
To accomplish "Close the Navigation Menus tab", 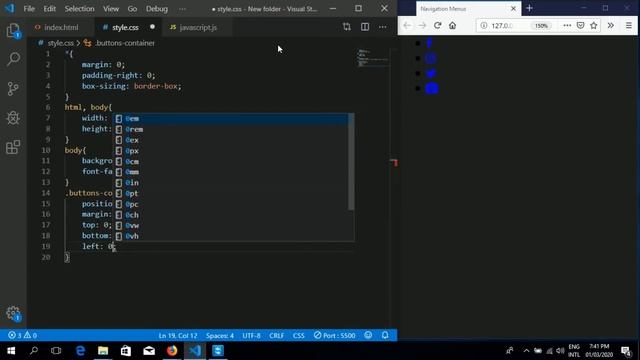I will 513,8.
